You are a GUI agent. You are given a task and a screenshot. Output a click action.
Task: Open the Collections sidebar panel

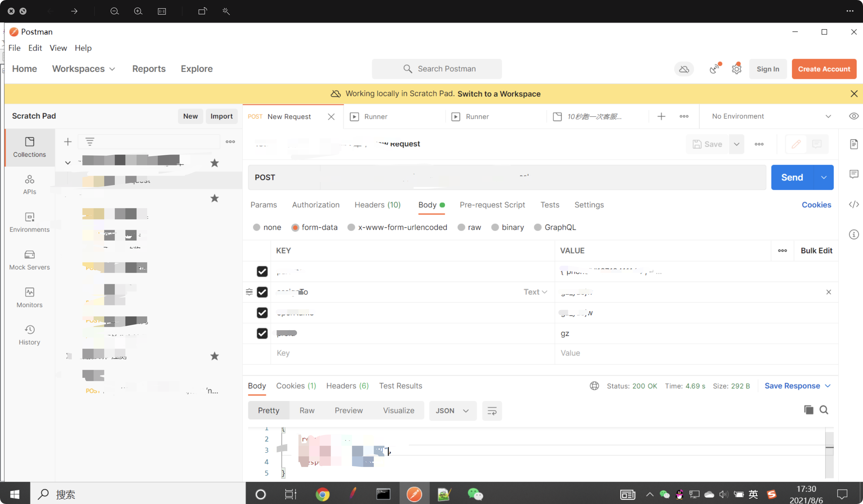pyautogui.click(x=29, y=148)
